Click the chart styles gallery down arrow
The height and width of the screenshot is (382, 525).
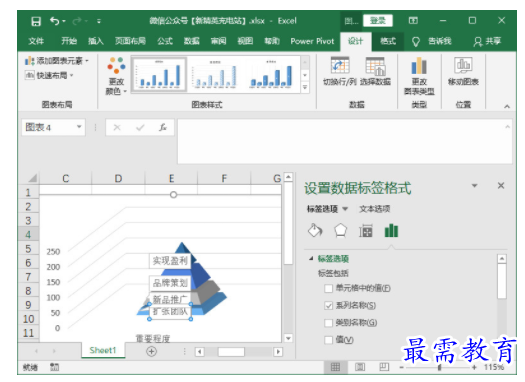click(305, 75)
